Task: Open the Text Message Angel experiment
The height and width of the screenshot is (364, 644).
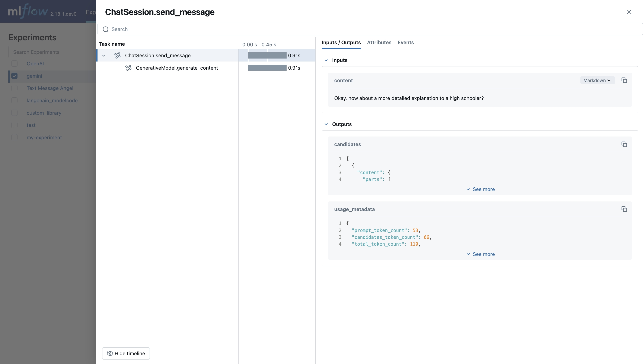Action: click(50, 88)
